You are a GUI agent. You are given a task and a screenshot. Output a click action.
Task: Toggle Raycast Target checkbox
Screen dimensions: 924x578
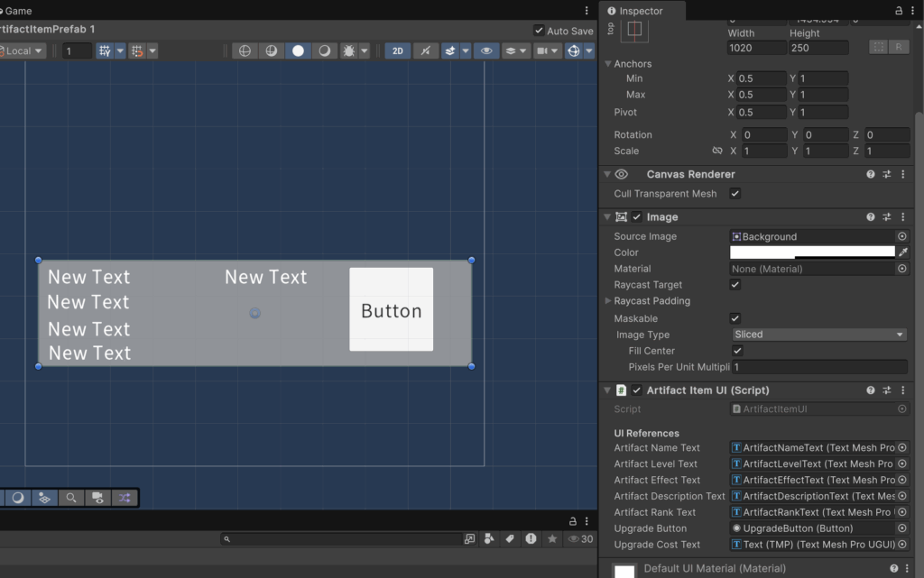coord(735,284)
